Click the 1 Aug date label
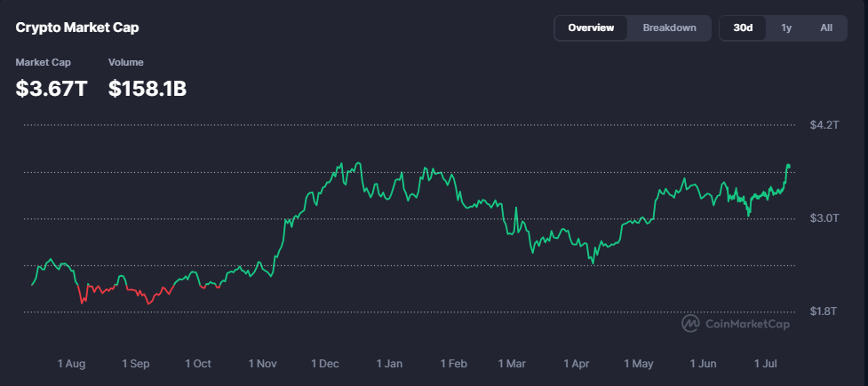 71,364
